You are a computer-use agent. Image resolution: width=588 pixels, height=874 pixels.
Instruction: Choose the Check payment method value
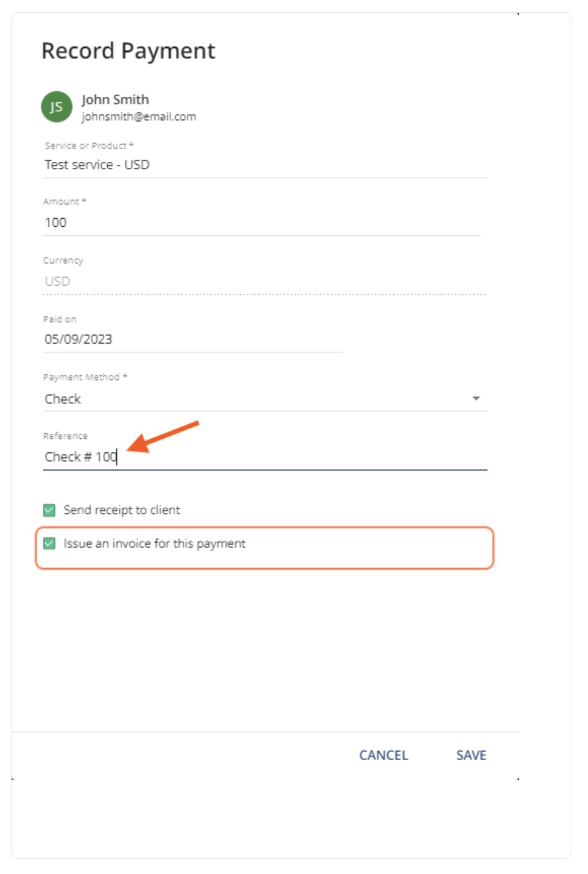tap(63, 399)
